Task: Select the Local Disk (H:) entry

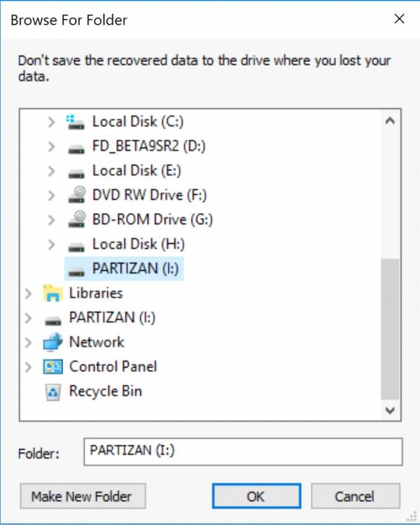Action: coord(137,244)
